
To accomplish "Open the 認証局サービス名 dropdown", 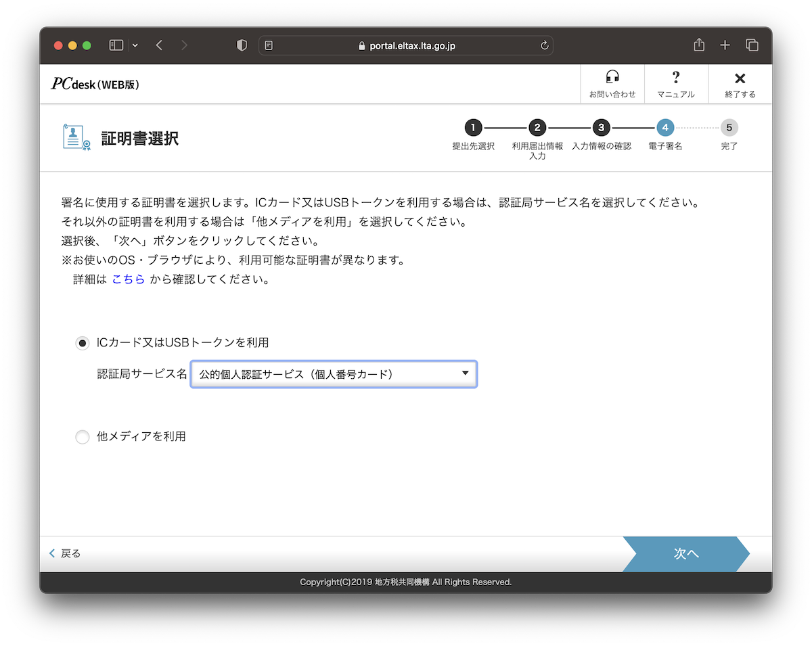I will pyautogui.click(x=334, y=374).
